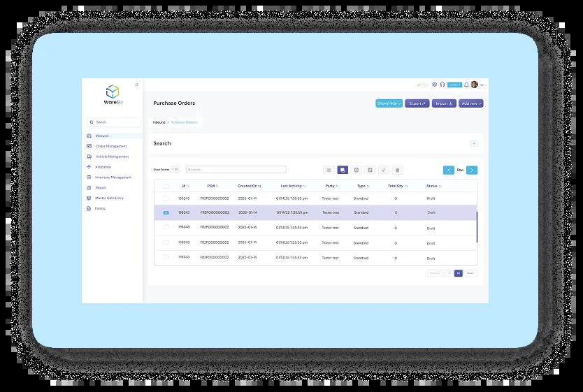
Task: Click the cart icon in the table toolbar
Action: pos(329,170)
